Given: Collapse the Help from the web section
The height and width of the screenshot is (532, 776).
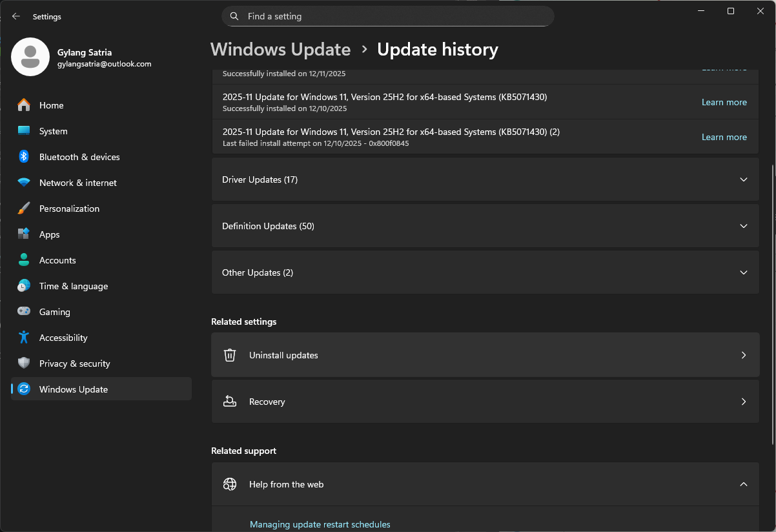Looking at the screenshot, I should point(743,484).
